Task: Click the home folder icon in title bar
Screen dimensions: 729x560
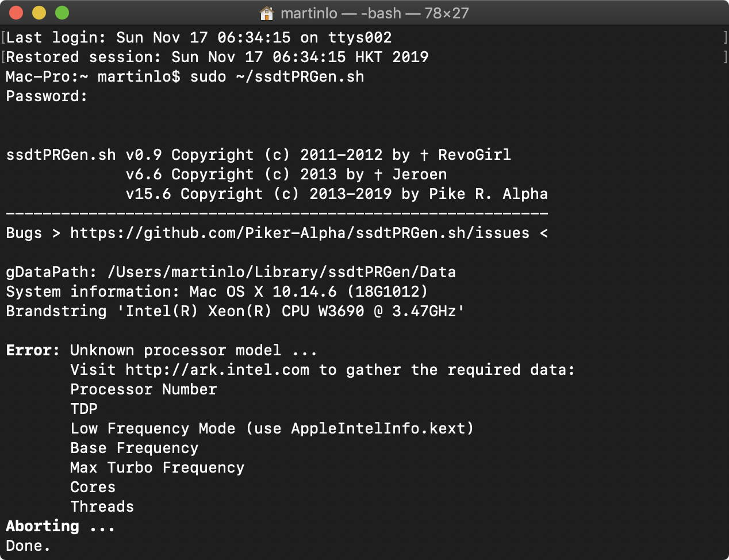Action: (x=267, y=13)
